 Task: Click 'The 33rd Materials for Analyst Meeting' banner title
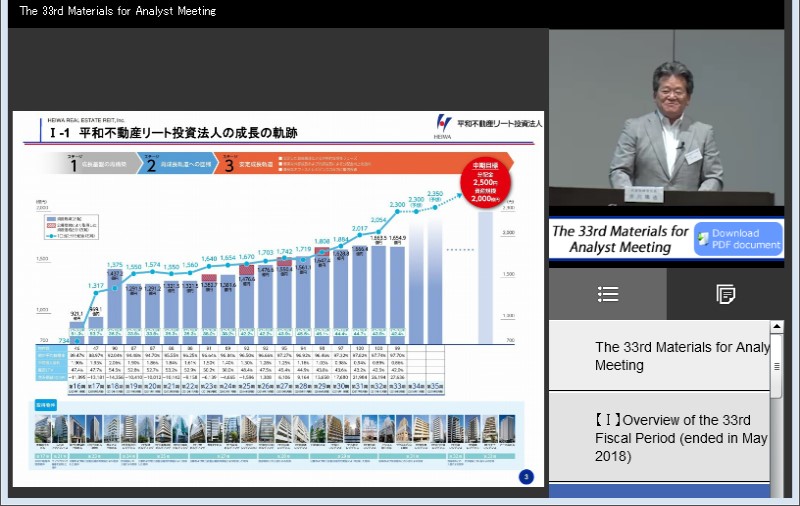click(x=620, y=239)
